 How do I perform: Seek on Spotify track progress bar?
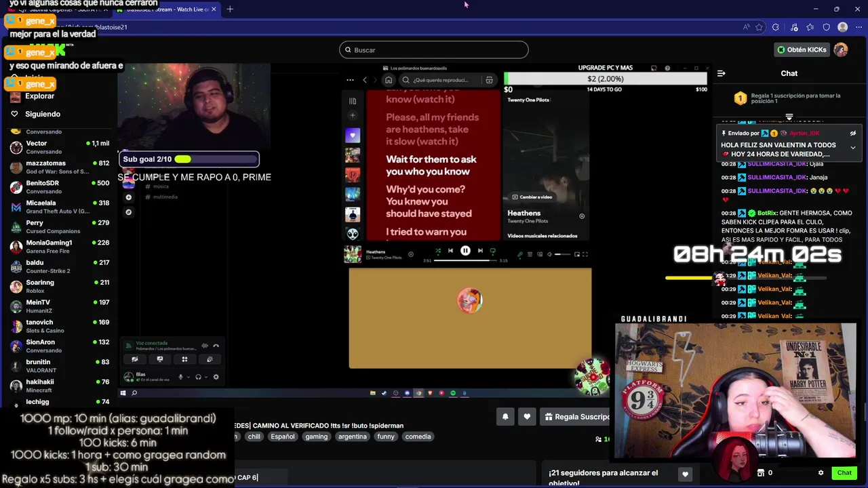point(465,260)
